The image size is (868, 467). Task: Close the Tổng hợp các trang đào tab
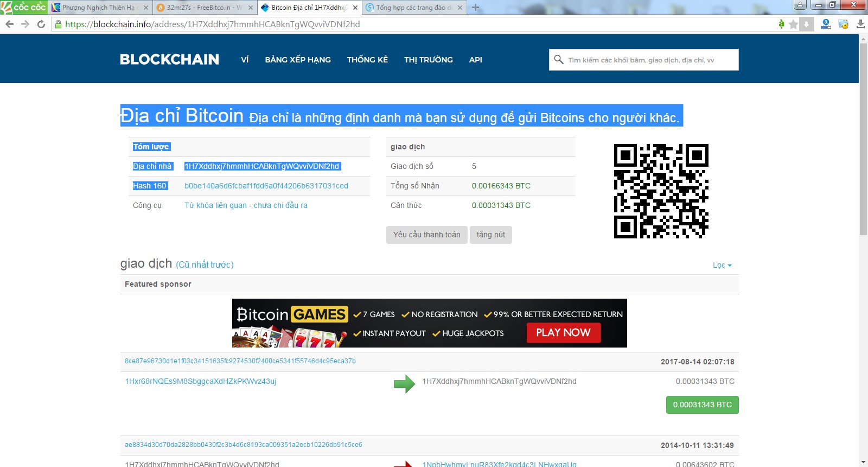coord(460,8)
